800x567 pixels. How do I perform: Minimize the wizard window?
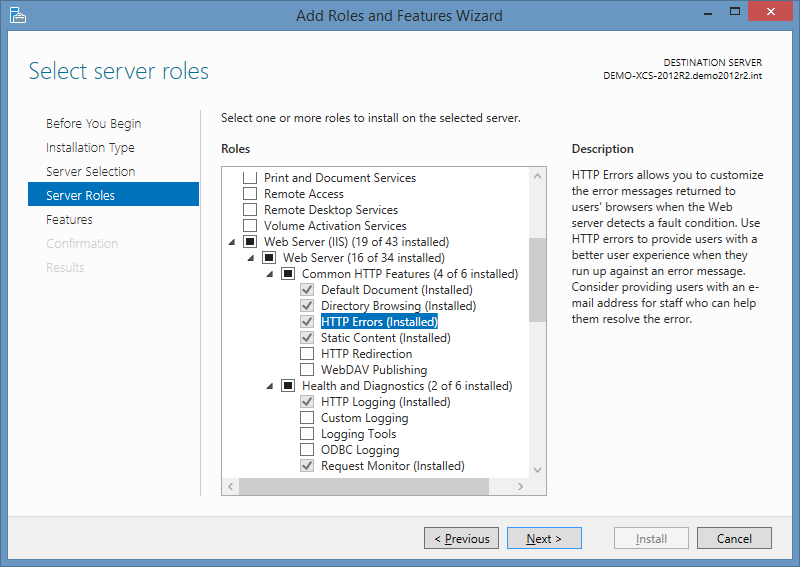tap(708, 12)
